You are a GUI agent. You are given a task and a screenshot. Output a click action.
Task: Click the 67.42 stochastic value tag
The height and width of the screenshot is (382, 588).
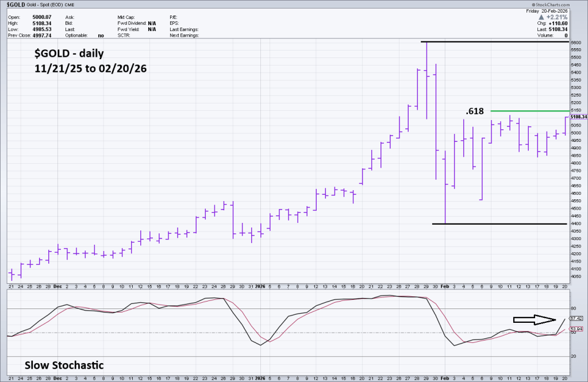(576, 318)
